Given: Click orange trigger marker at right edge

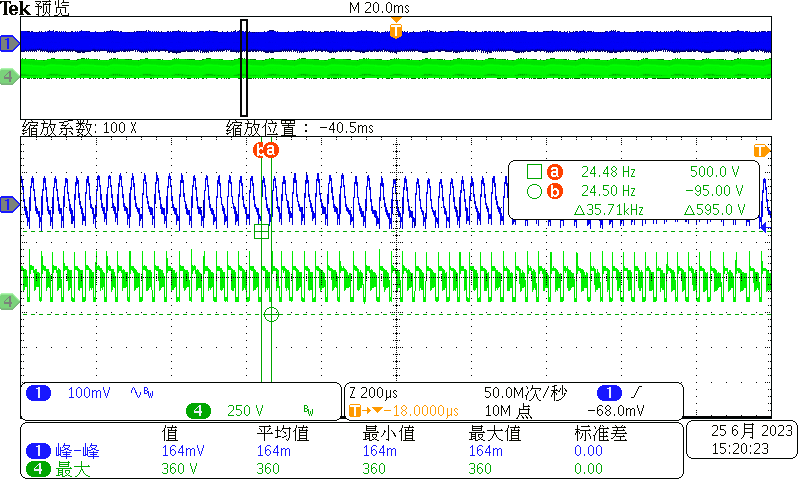Looking at the screenshot, I should [x=761, y=150].
